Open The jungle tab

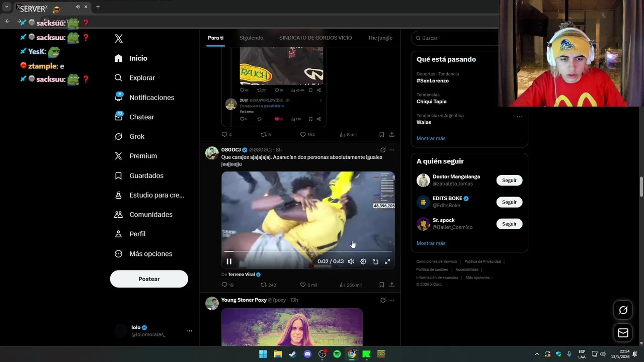pyautogui.click(x=380, y=38)
